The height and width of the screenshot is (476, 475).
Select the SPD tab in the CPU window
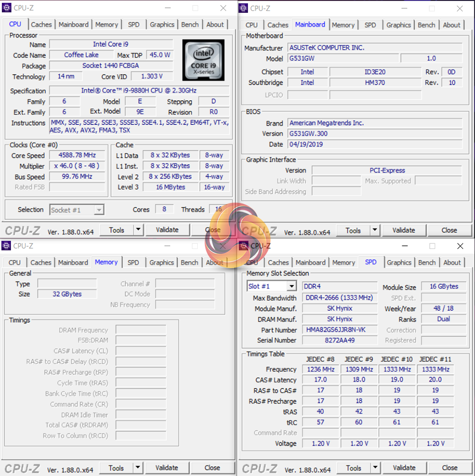[x=134, y=25]
